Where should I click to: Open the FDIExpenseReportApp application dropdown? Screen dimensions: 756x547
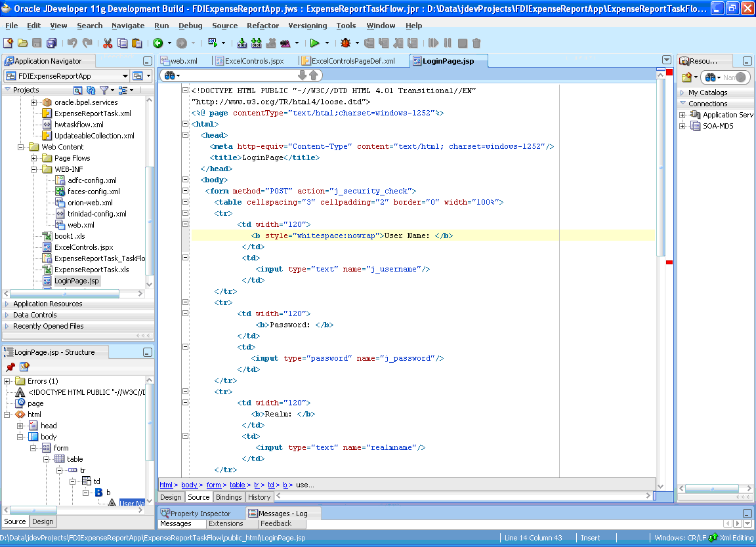click(x=125, y=75)
